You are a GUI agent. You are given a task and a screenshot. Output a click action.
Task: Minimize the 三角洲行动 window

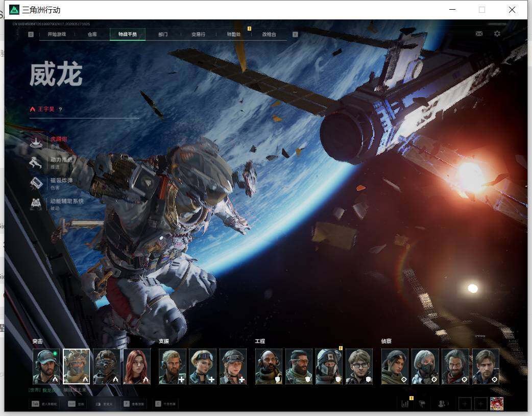click(452, 10)
